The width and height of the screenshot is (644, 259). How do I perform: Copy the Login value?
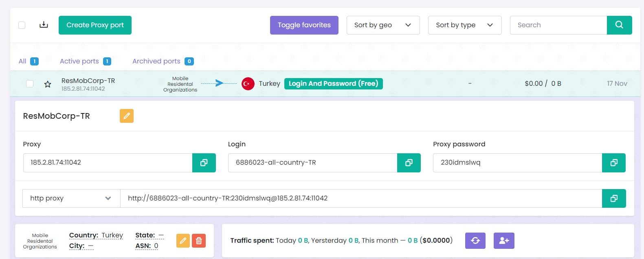tap(409, 163)
